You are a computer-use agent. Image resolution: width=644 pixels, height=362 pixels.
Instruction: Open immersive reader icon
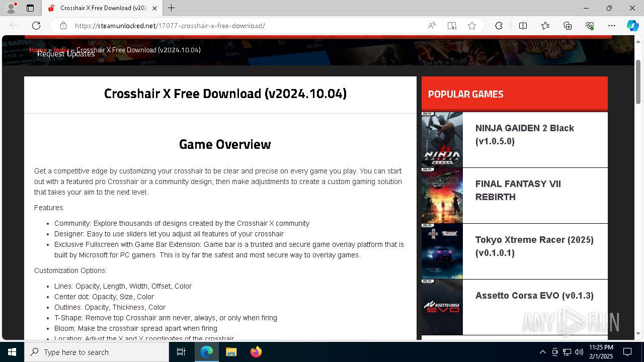click(452, 26)
